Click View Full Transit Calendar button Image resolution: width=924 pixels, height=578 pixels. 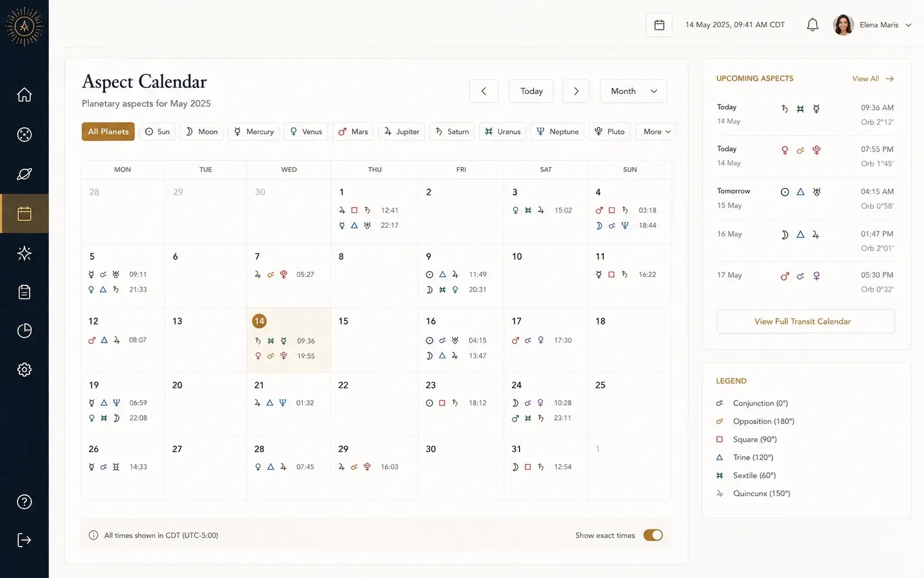(x=806, y=322)
